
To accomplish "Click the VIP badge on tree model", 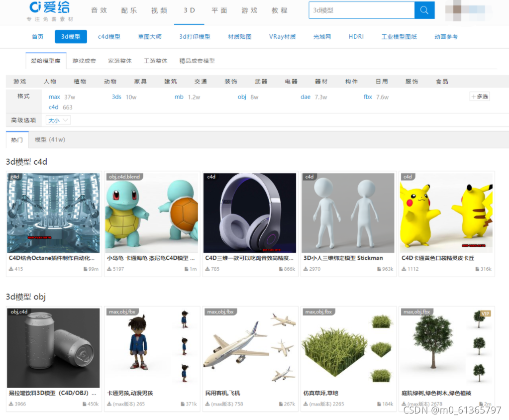I will point(485,314).
